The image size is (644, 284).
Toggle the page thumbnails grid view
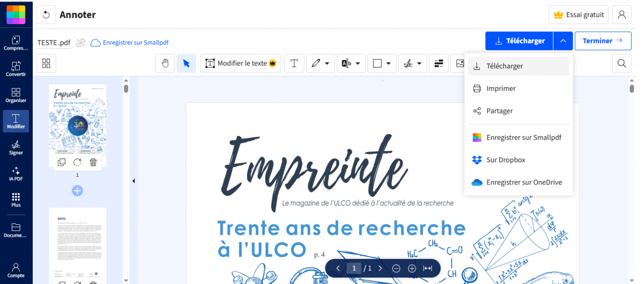click(47, 64)
